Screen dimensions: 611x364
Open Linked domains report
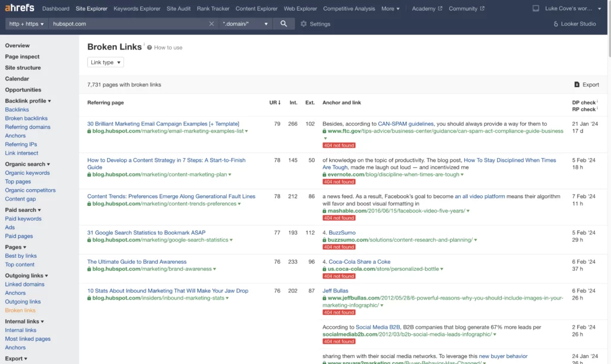pos(24,285)
